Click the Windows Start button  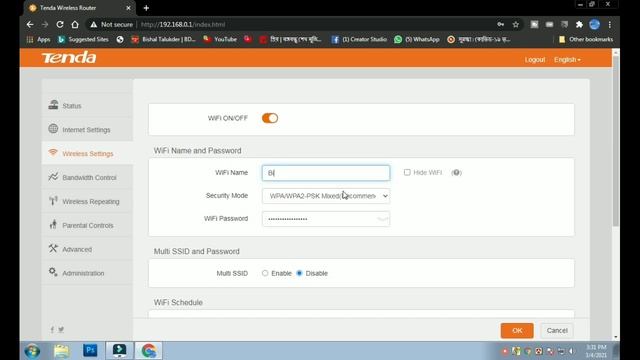pyautogui.click(x=32, y=351)
